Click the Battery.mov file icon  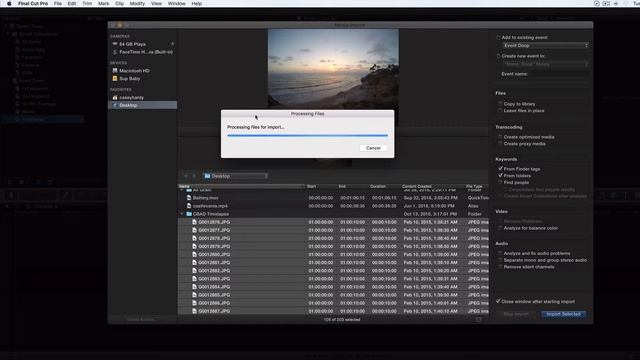[189, 198]
